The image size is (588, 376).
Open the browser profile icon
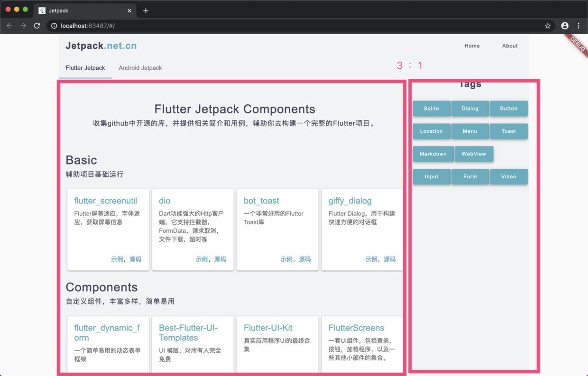point(565,26)
